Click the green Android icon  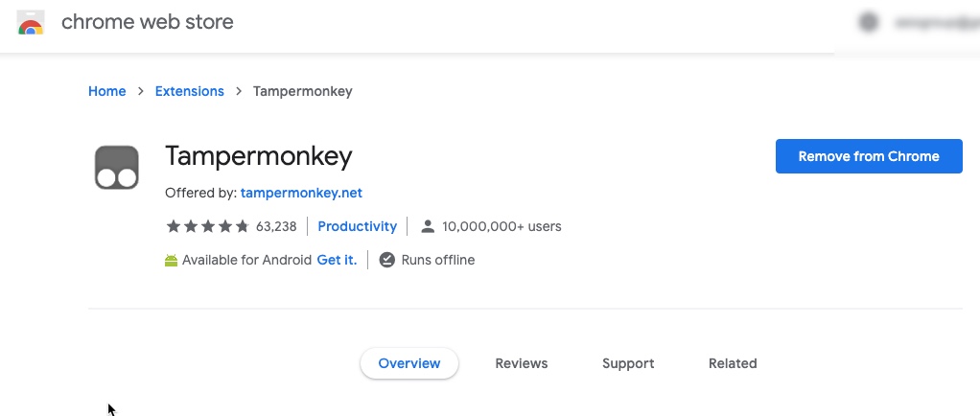point(172,261)
